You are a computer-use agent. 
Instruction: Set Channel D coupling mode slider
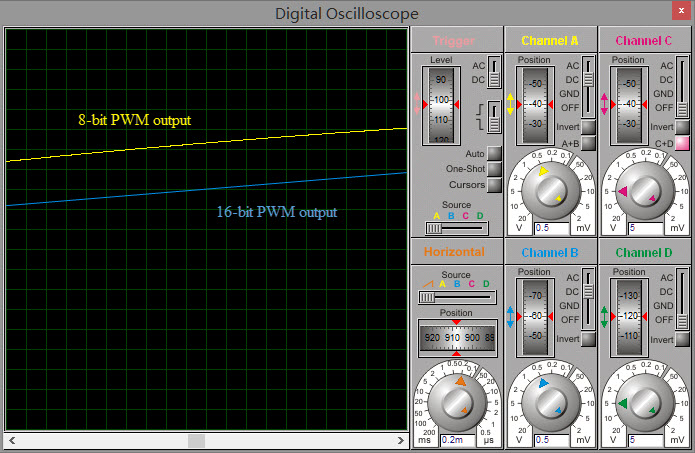(x=682, y=298)
